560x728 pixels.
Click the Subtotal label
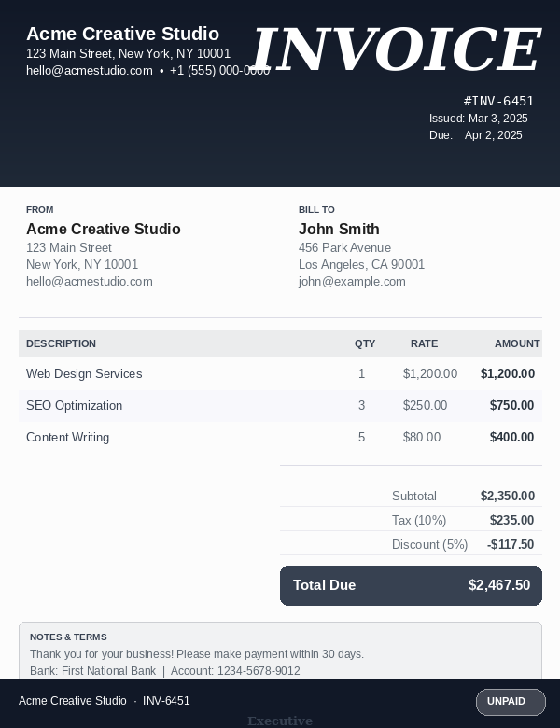414,496
